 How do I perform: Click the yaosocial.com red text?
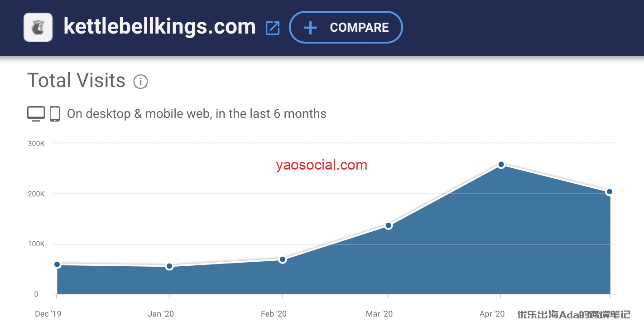(x=322, y=165)
